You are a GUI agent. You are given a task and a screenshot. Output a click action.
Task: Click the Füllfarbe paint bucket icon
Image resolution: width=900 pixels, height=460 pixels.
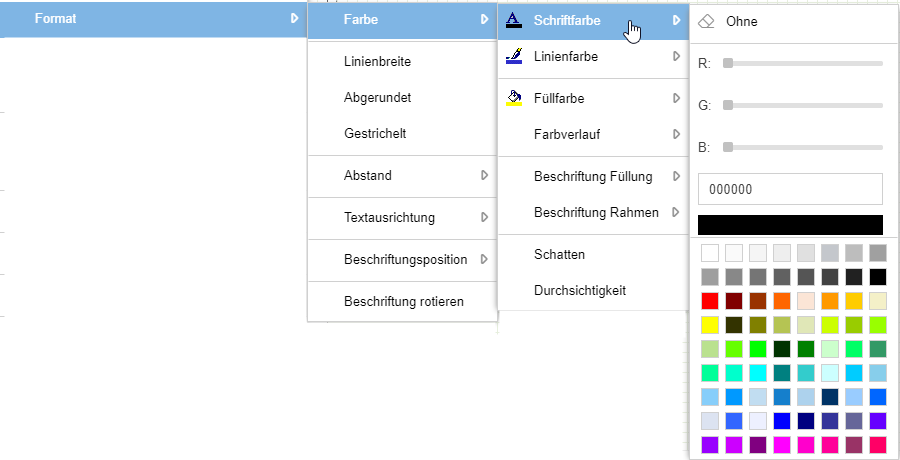coord(513,98)
